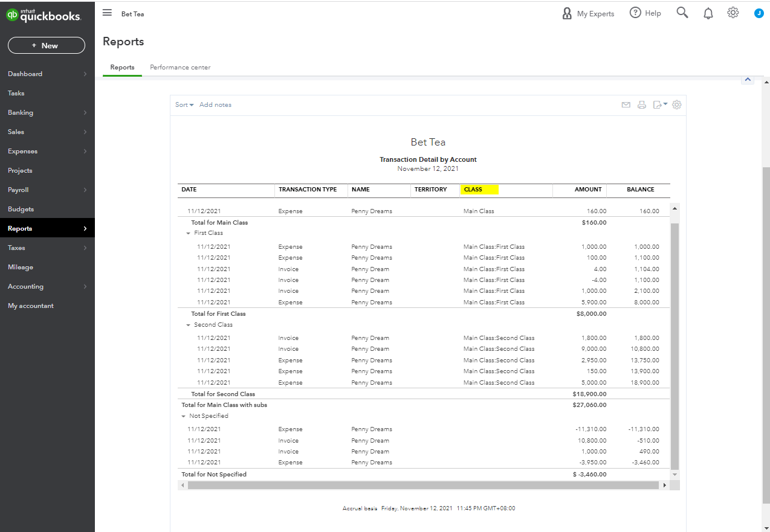Open the user profile avatar
770x532 pixels.
tap(759, 13)
